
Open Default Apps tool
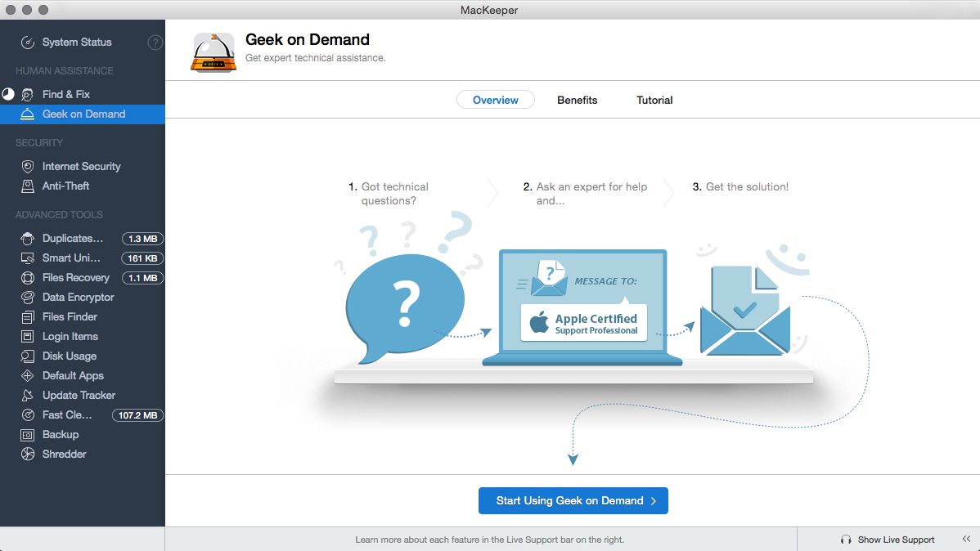tap(73, 375)
